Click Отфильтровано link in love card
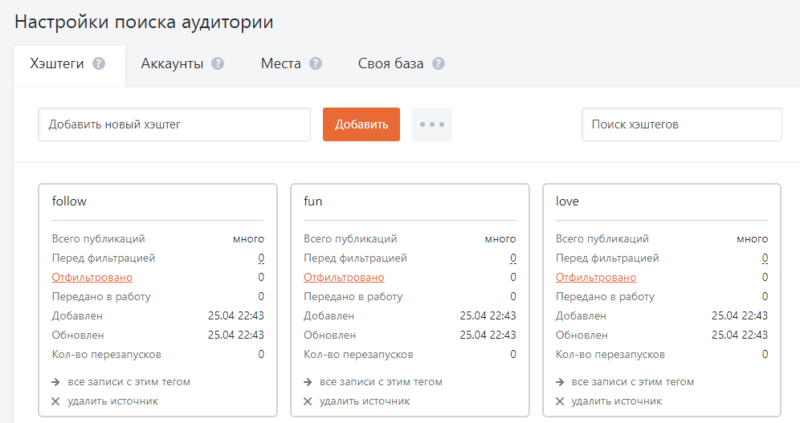This screenshot has height=423, width=800. click(x=596, y=277)
